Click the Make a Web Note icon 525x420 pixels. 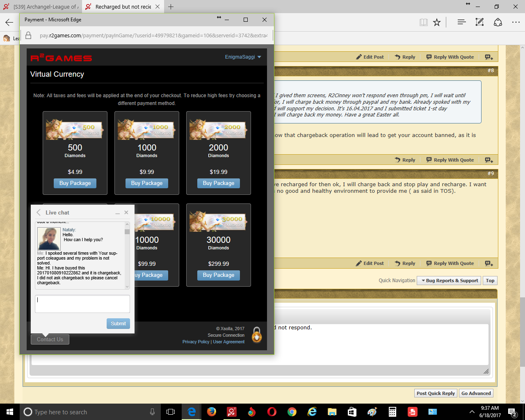(x=479, y=22)
